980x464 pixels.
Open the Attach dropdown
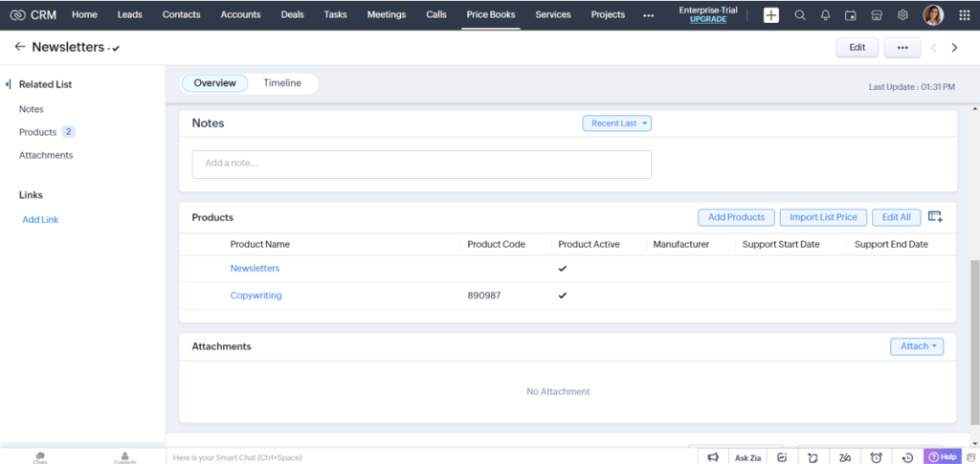coord(916,346)
